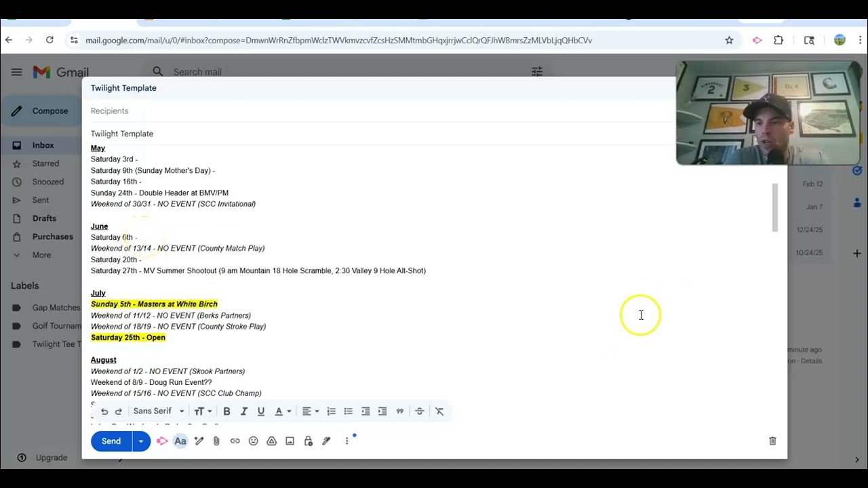Viewport: 868px width, 488px height.
Task: Click the Upgrade link
Action: click(x=51, y=457)
